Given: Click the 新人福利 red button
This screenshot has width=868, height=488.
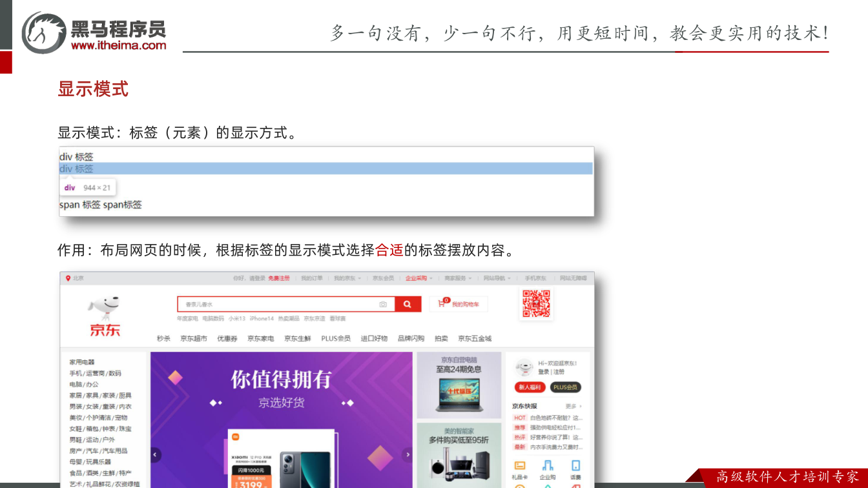Looking at the screenshot, I should click(x=530, y=387).
